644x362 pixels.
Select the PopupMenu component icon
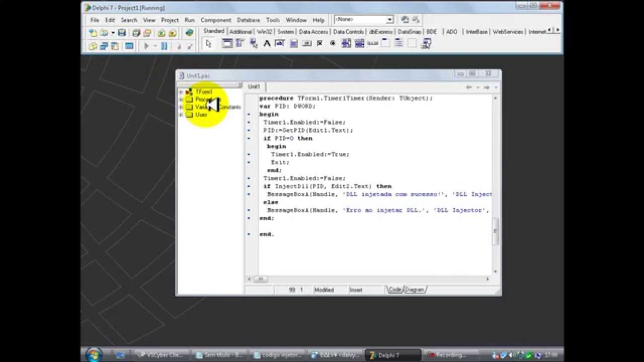coord(254,44)
